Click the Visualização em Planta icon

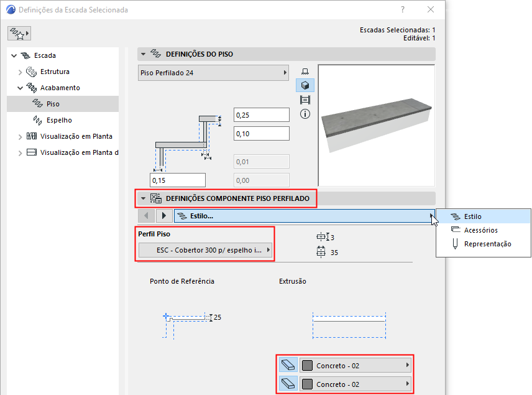[x=32, y=136]
